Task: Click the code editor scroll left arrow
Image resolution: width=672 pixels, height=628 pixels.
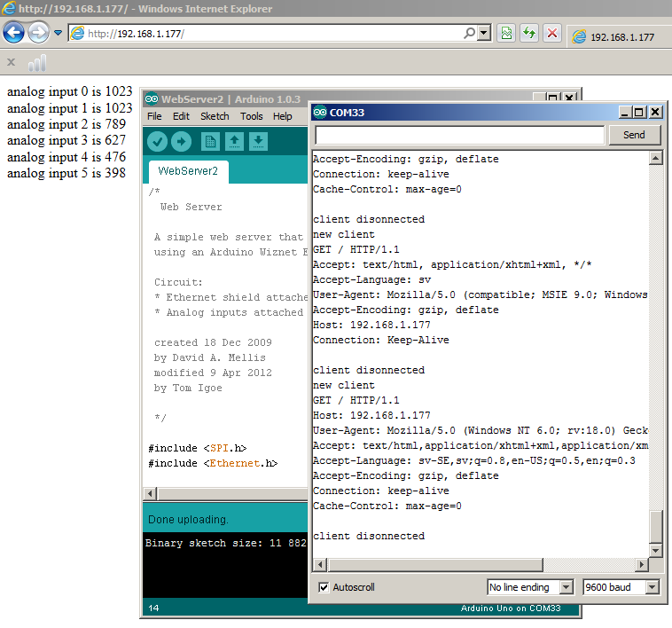Action: pos(150,493)
